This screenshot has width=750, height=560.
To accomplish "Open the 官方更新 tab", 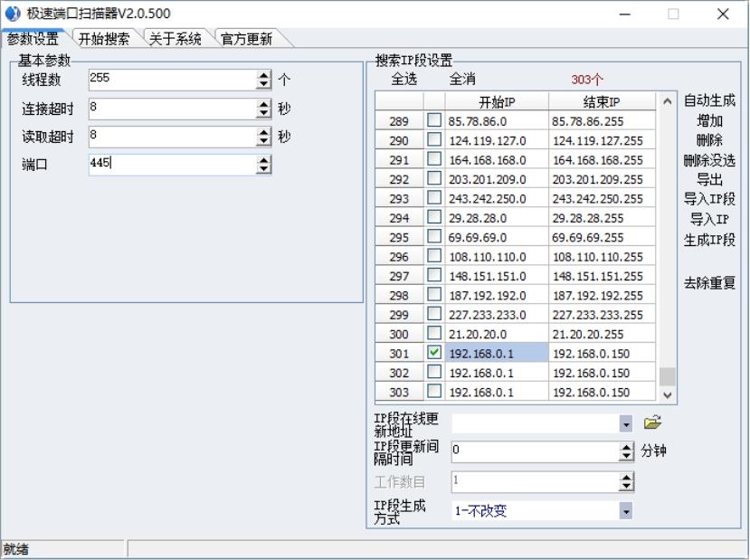I will coord(246,39).
